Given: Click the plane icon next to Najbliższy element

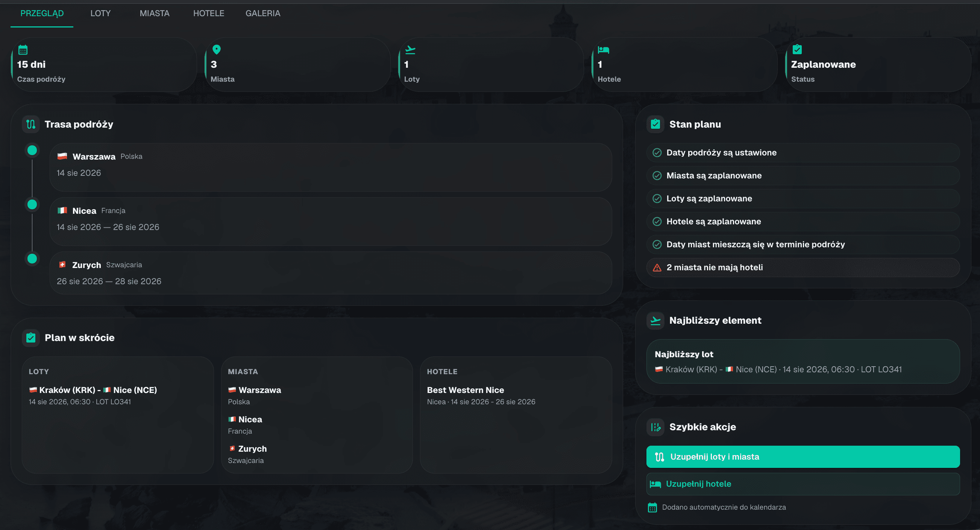Looking at the screenshot, I should (x=655, y=321).
